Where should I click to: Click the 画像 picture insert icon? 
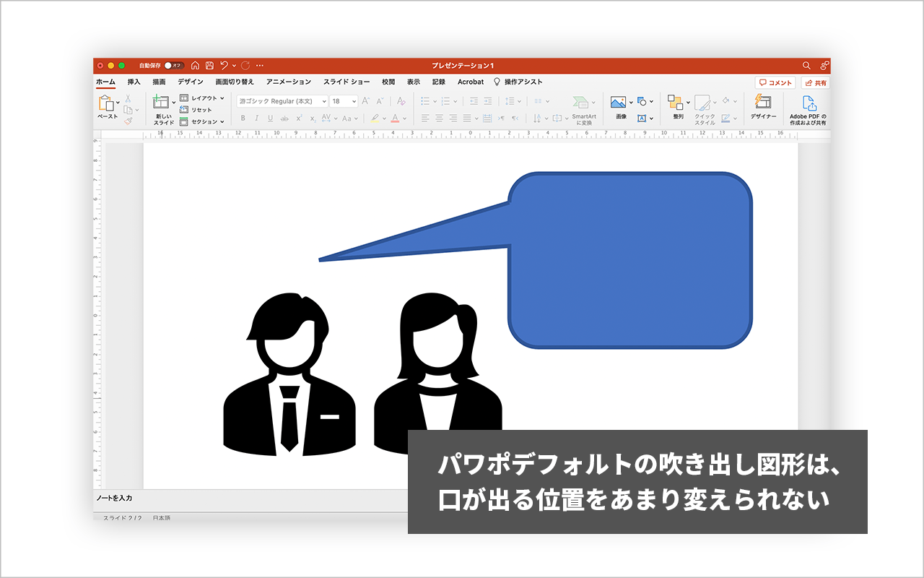tap(618, 103)
